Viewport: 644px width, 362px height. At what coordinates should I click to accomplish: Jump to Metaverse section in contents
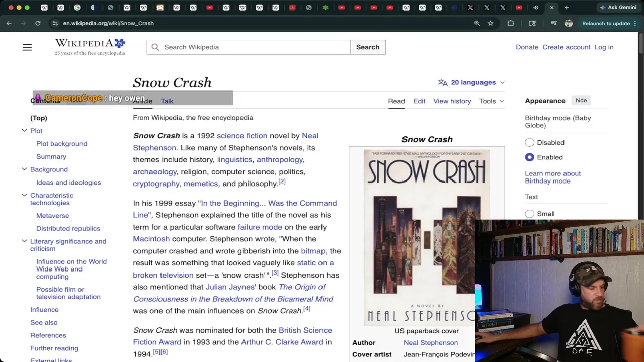(52, 216)
